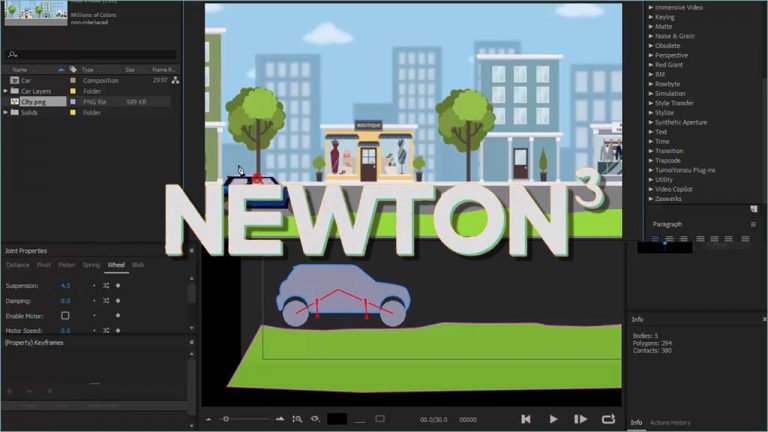Close the Joint Properties panel

(x=192, y=251)
